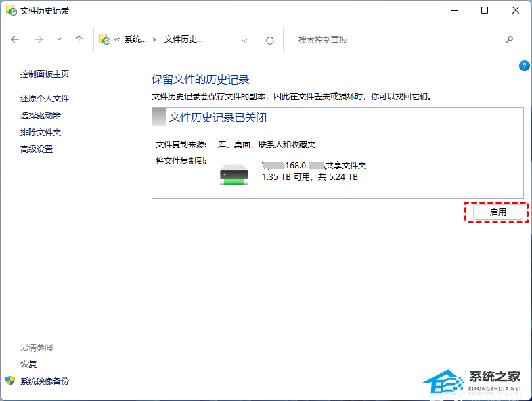This screenshot has height=401, width=532.
Task: Click the search magnifier icon
Action: 509,40
